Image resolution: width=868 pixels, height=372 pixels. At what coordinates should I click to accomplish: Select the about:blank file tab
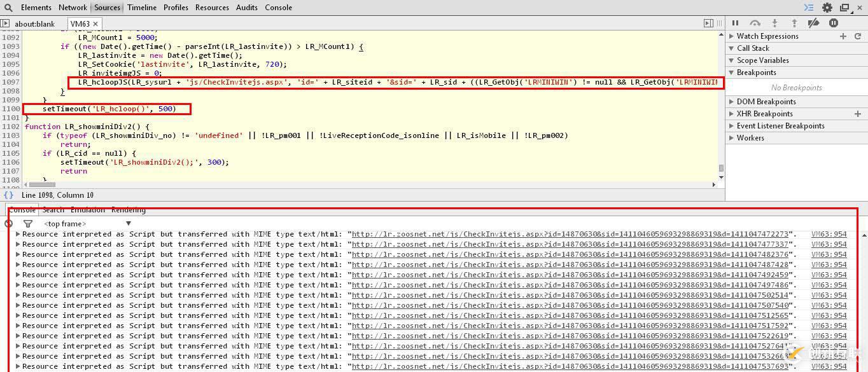(x=35, y=24)
